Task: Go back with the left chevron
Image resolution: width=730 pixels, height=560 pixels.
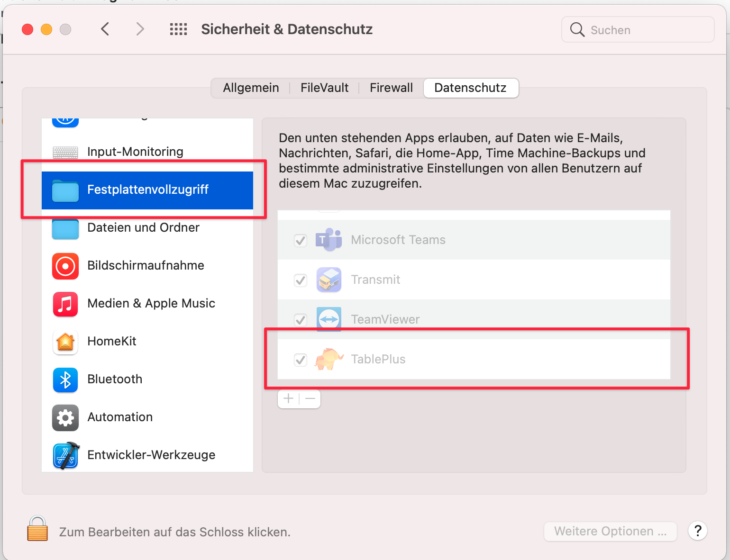Action: coord(105,29)
